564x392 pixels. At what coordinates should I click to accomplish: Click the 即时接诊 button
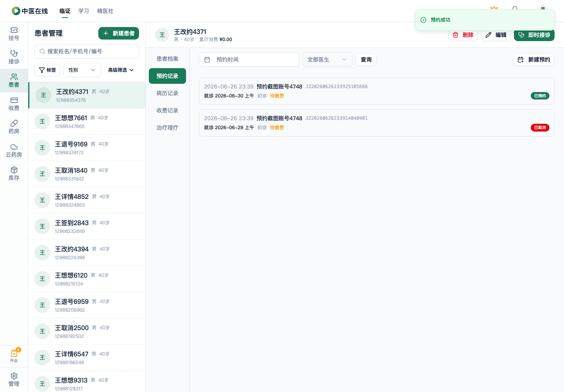534,35
